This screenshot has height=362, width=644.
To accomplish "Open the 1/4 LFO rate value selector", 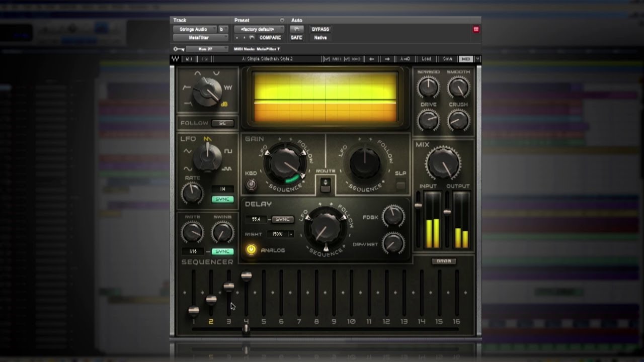I will [x=223, y=189].
